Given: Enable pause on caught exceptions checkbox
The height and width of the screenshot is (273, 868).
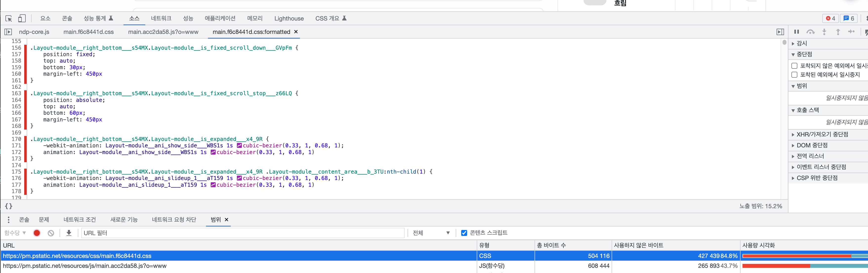Looking at the screenshot, I should [794, 75].
